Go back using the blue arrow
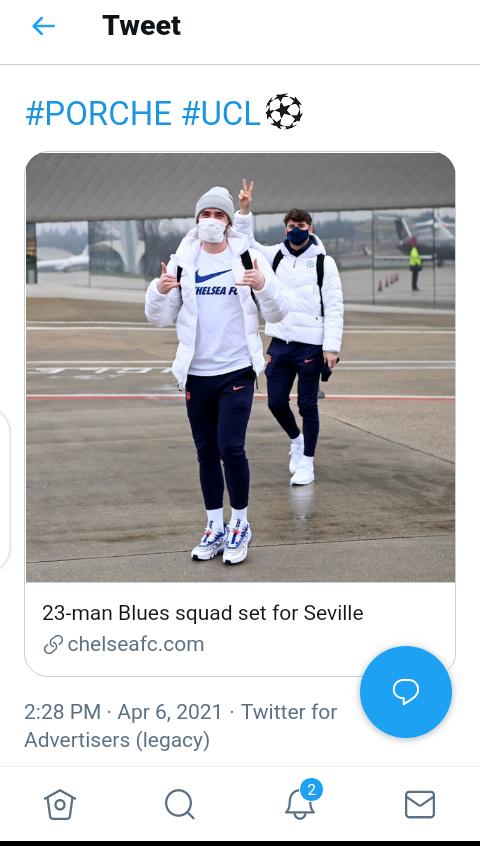Screen dimensions: 480x846 coord(43,26)
